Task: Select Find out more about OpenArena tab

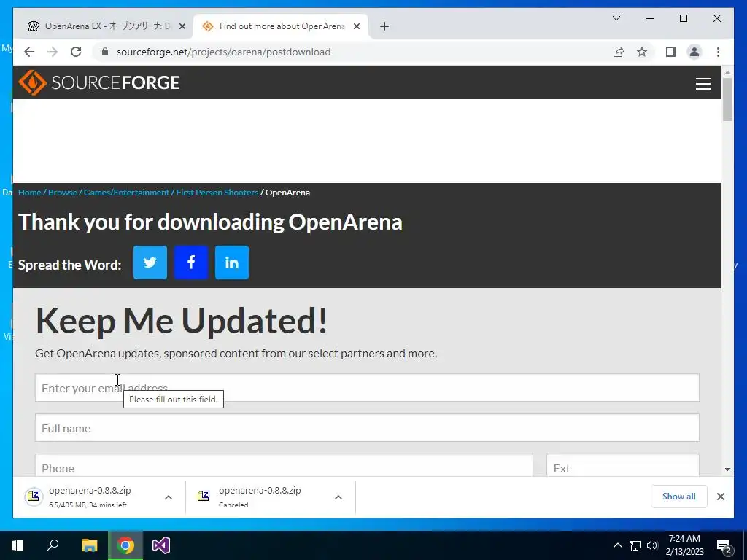Action: [x=281, y=26]
